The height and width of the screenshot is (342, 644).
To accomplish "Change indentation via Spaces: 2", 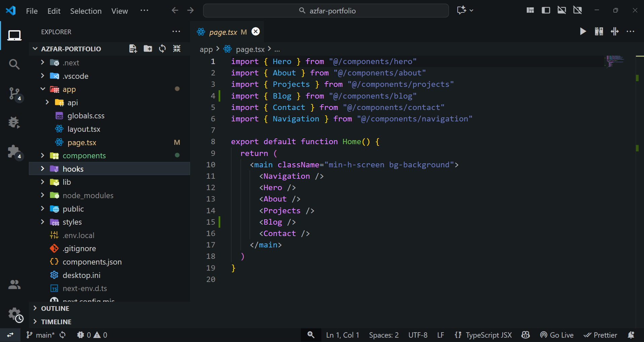I will tap(384, 335).
